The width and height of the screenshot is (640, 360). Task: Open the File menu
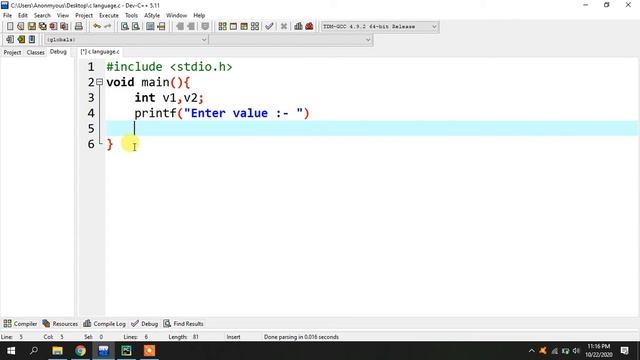tap(7, 15)
